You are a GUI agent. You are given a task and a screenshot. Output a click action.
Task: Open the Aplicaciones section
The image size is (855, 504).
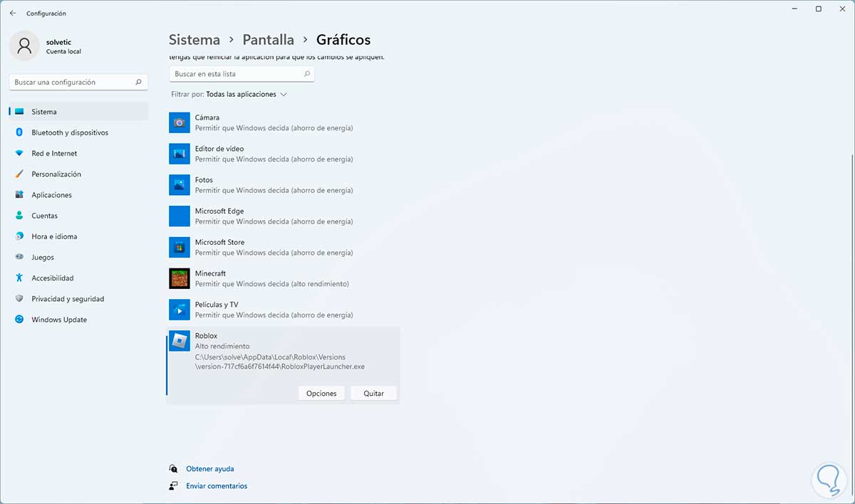pyautogui.click(x=78, y=195)
